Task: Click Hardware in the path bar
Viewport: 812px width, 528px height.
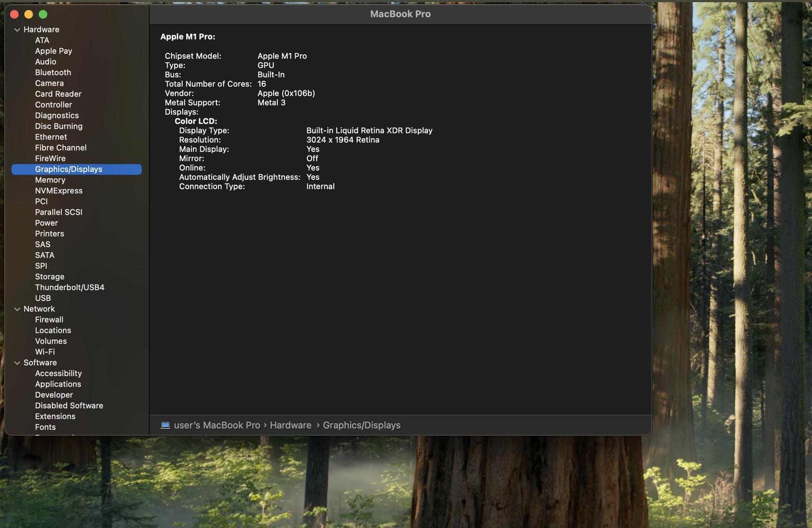Action: (290, 425)
